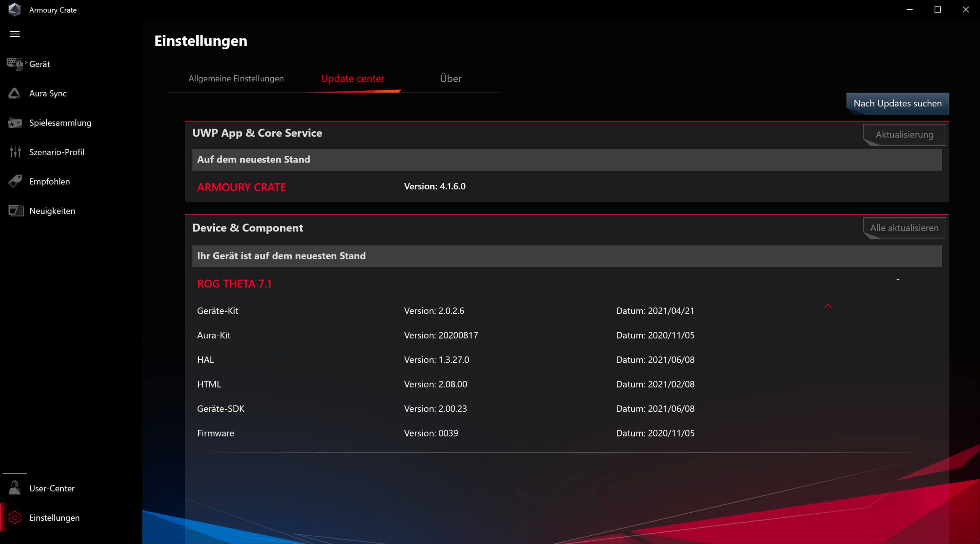The height and width of the screenshot is (544, 980).
Task: Collapse the ROG THETA 7.1 details chevron
Action: pos(828,306)
